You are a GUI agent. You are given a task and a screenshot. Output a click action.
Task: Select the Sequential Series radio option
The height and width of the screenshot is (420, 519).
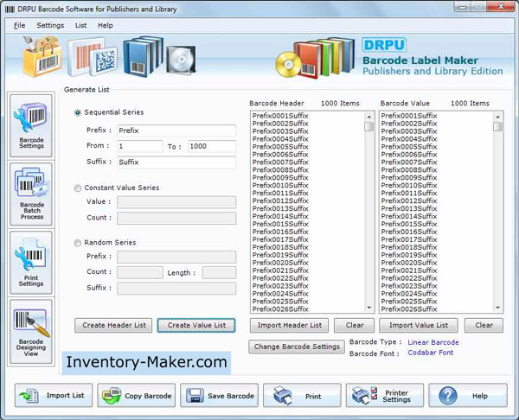(x=79, y=112)
